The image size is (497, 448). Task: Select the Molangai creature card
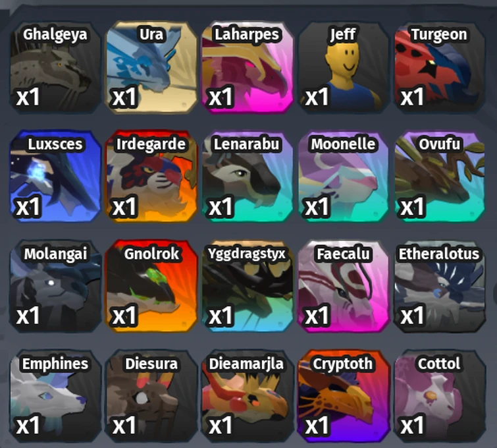tap(55, 286)
